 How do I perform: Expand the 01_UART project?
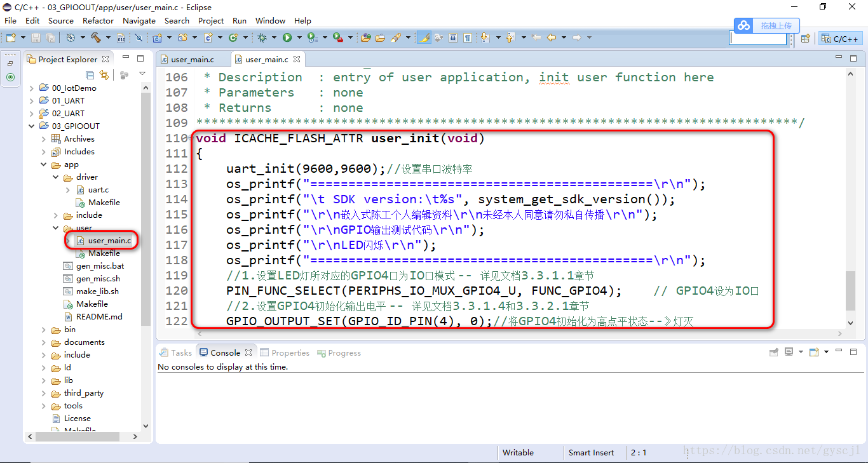[32, 100]
